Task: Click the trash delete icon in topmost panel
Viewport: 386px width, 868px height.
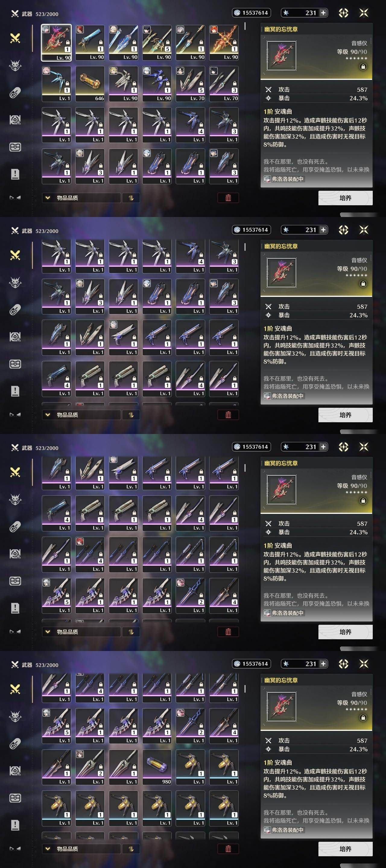Action: tap(228, 198)
